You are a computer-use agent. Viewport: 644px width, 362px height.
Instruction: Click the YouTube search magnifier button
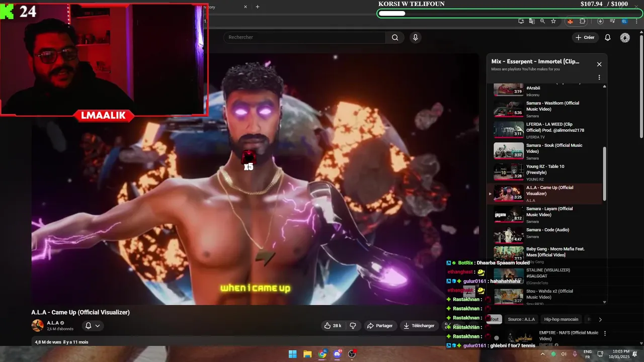pos(395,37)
